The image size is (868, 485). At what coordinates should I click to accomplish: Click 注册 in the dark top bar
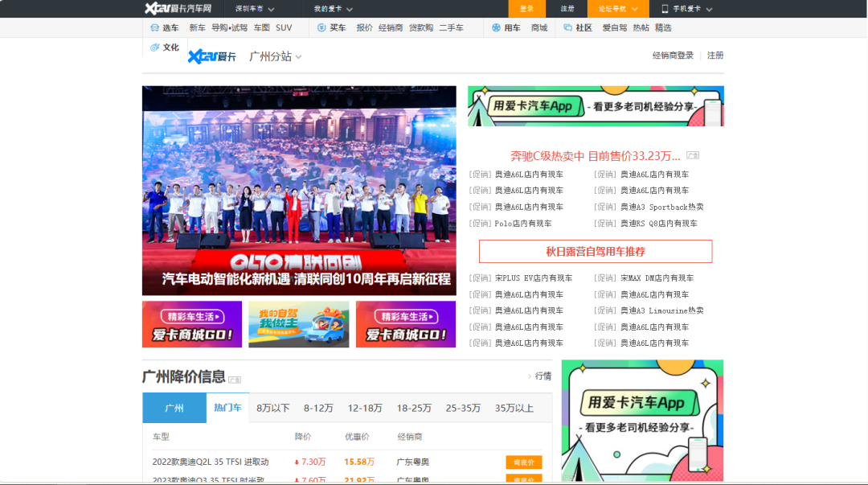567,9
